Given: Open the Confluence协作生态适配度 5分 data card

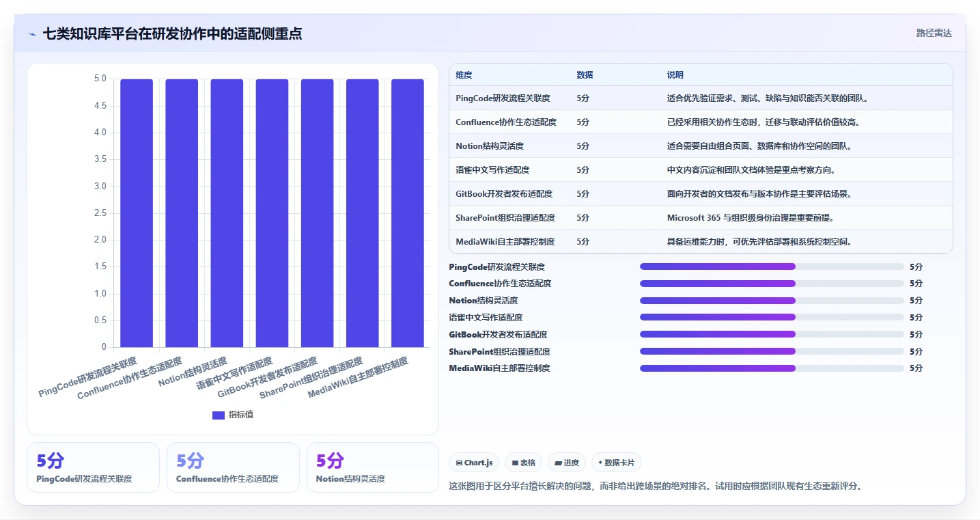Looking at the screenshot, I should point(233,467).
